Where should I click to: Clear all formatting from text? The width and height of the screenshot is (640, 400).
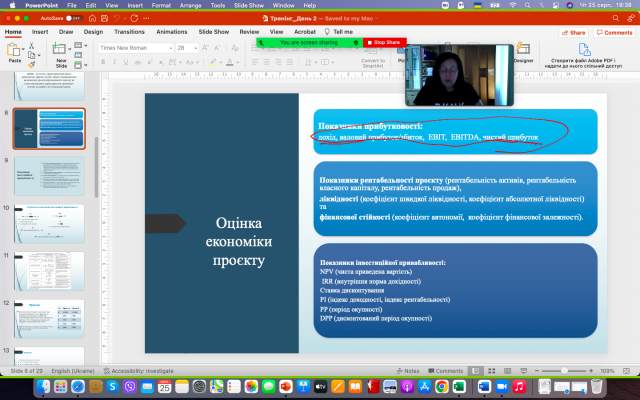coord(235,48)
